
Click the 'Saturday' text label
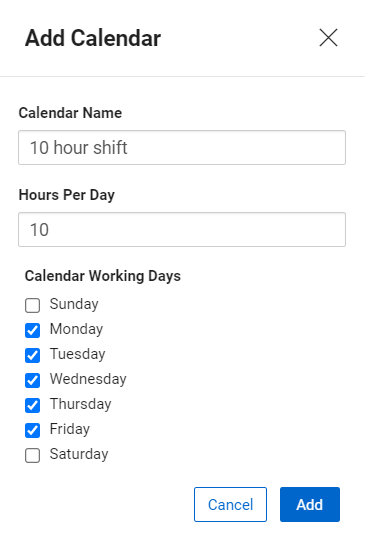(79, 454)
